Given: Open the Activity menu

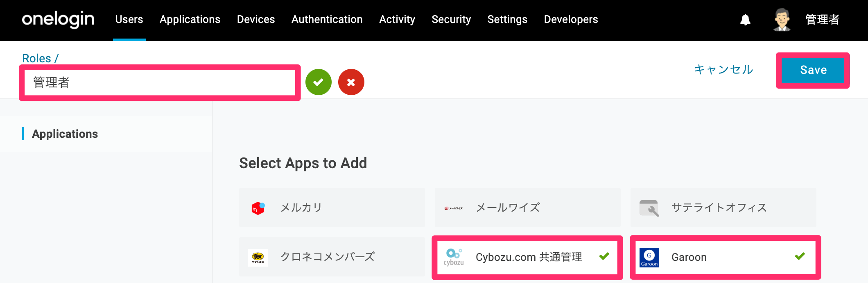Looking at the screenshot, I should [x=397, y=19].
